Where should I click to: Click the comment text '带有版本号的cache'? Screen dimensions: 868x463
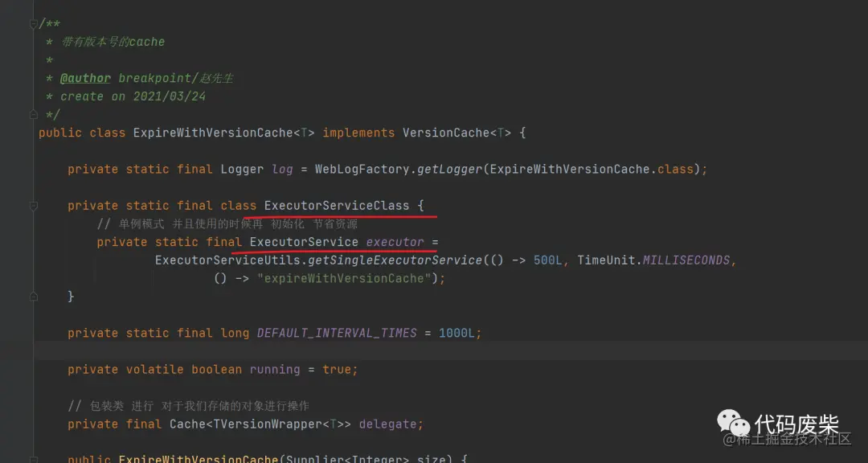coord(113,42)
